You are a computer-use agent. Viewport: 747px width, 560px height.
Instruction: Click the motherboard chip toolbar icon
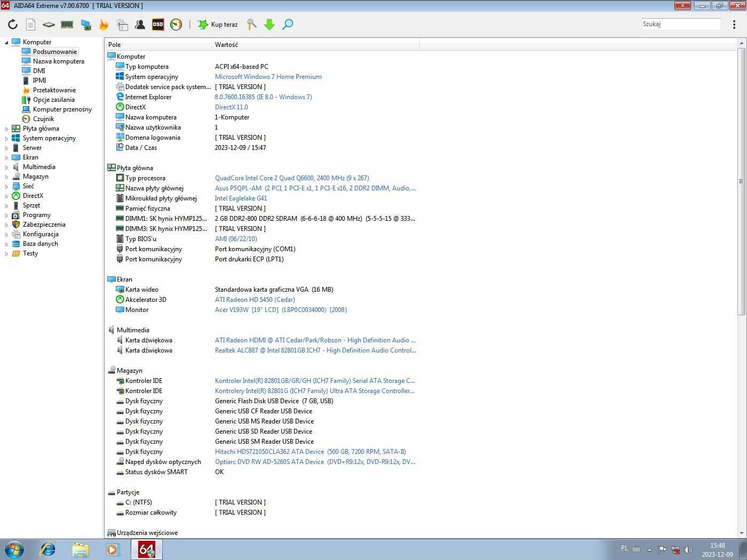pyautogui.click(x=49, y=25)
